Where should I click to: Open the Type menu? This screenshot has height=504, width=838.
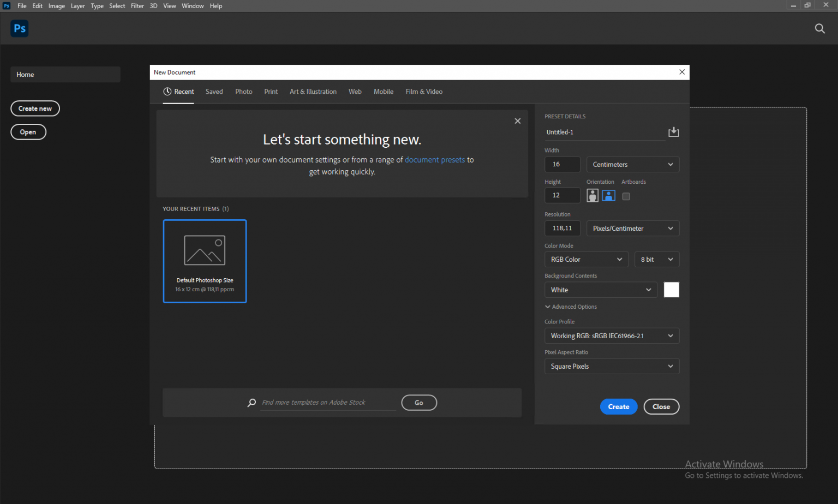click(97, 6)
